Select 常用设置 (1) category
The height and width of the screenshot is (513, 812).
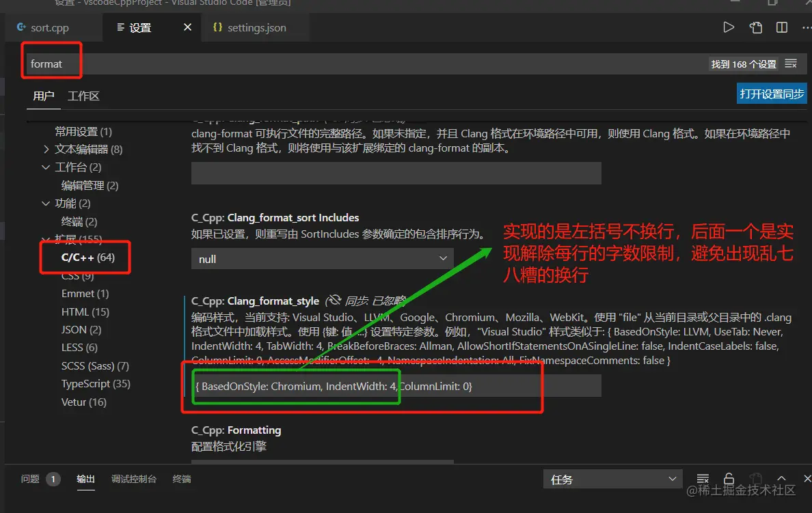point(83,131)
